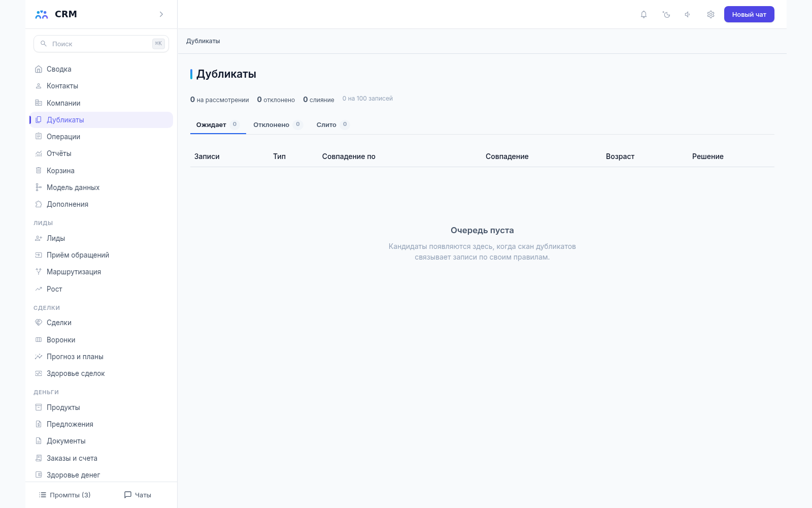Navigate to Заказы и счета

click(x=101, y=458)
